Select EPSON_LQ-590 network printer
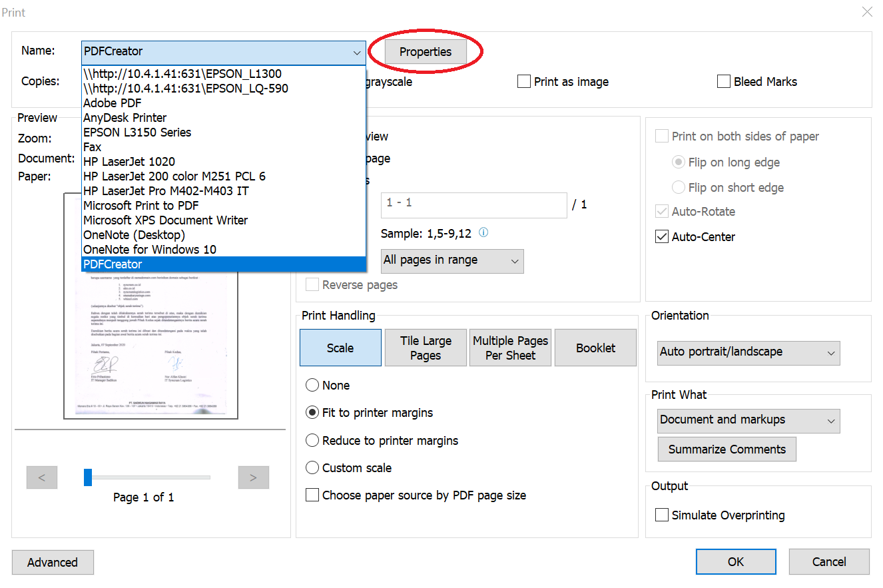 click(224, 89)
